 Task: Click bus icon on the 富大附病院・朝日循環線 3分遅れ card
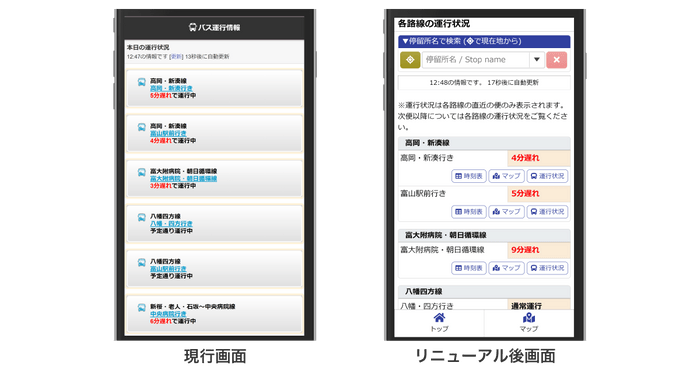tap(142, 172)
